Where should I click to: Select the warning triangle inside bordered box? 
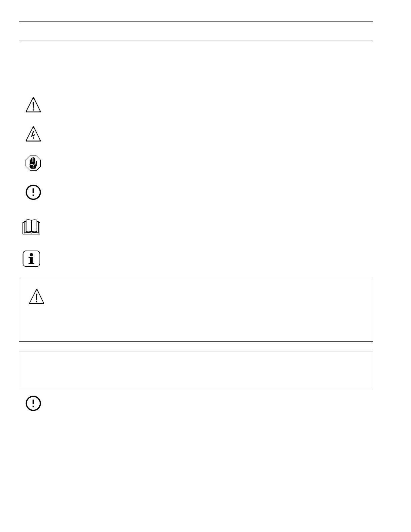(37, 297)
